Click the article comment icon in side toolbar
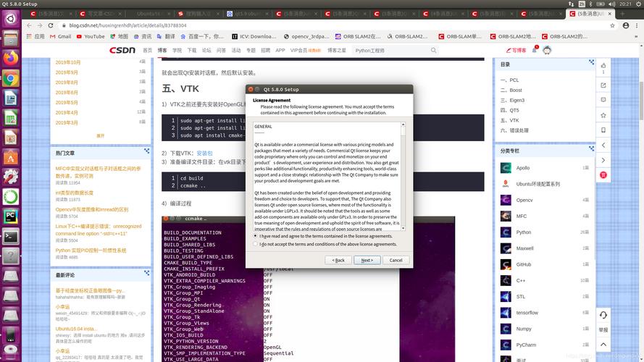 [603, 100]
